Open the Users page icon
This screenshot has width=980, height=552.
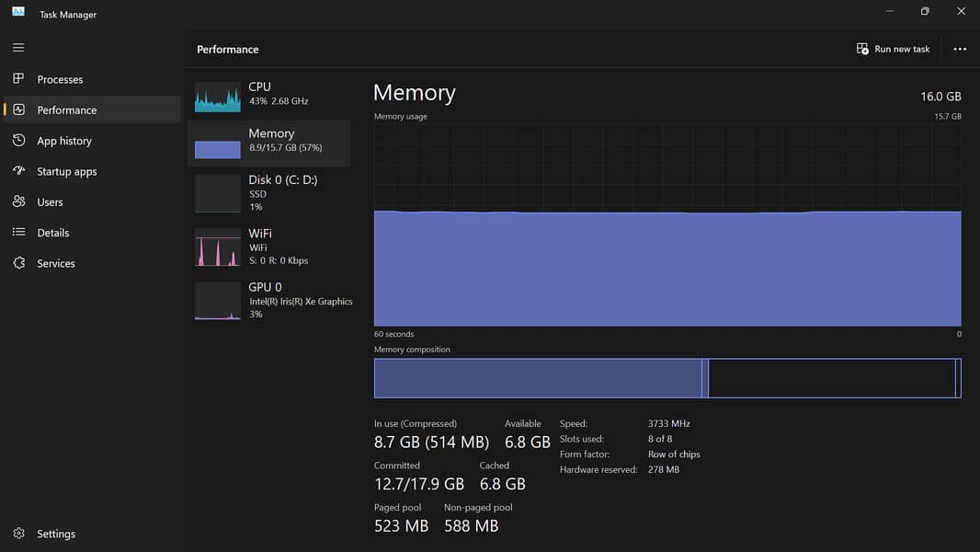coord(18,201)
